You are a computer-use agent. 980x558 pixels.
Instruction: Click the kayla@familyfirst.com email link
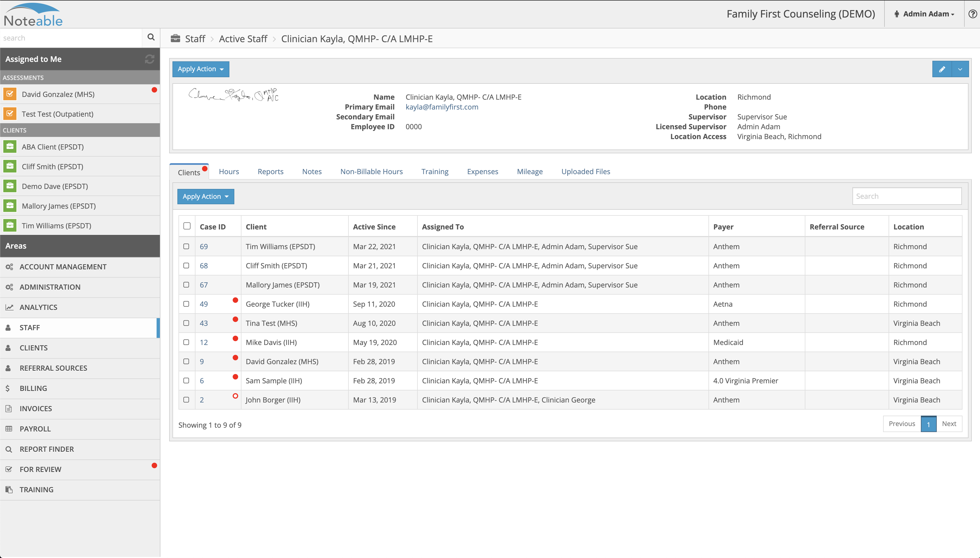tap(442, 107)
